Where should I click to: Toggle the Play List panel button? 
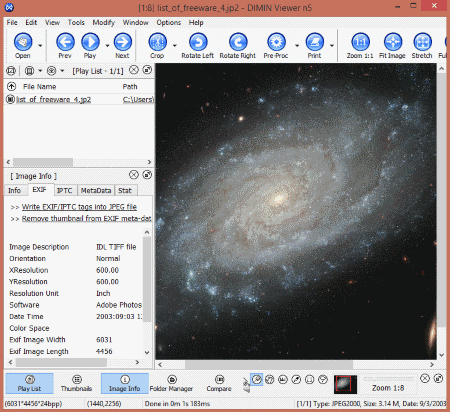pyautogui.click(x=30, y=383)
